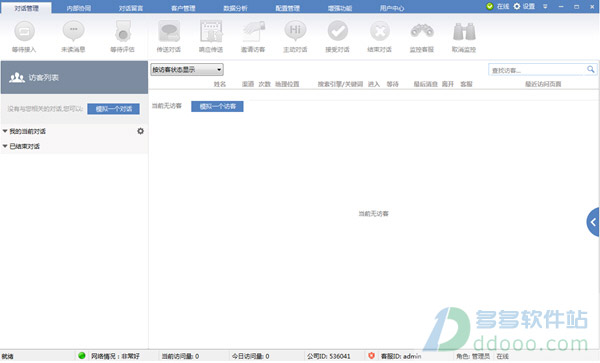The image size is (600, 363).
Task: Click the 在线 online status indicator
Action: 497,7
